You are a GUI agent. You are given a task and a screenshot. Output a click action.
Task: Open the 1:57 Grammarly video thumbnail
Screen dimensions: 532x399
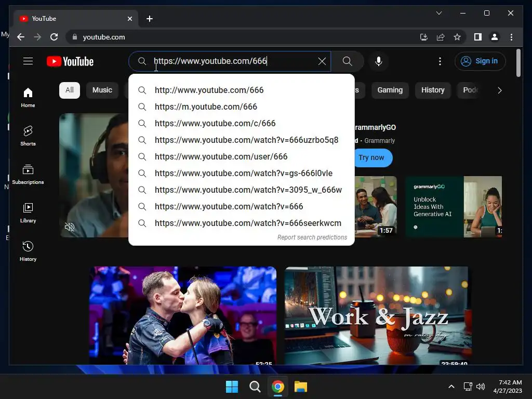(376, 207)
